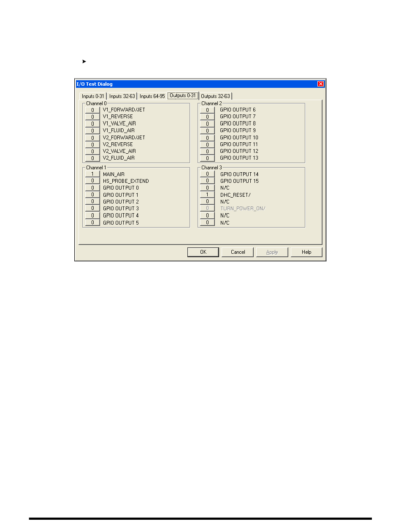
Task: Select the Inputs 64-95 tab
Action: pyautogui.click(x=152, y=96)
